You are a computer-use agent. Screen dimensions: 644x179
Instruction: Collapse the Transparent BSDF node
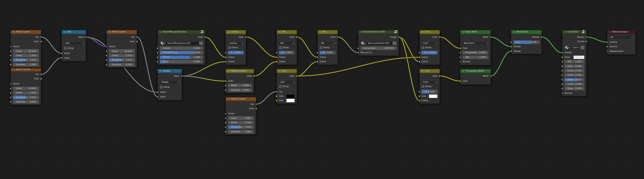463,71
